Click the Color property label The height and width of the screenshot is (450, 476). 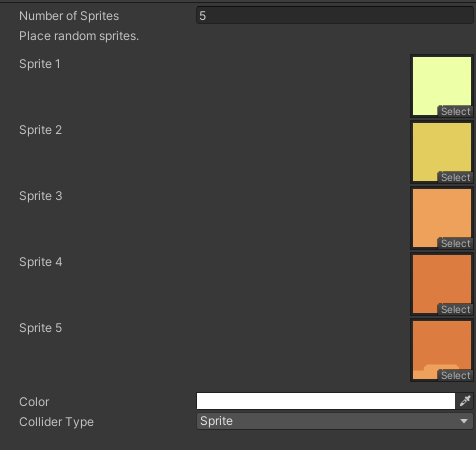coord(34,402)
